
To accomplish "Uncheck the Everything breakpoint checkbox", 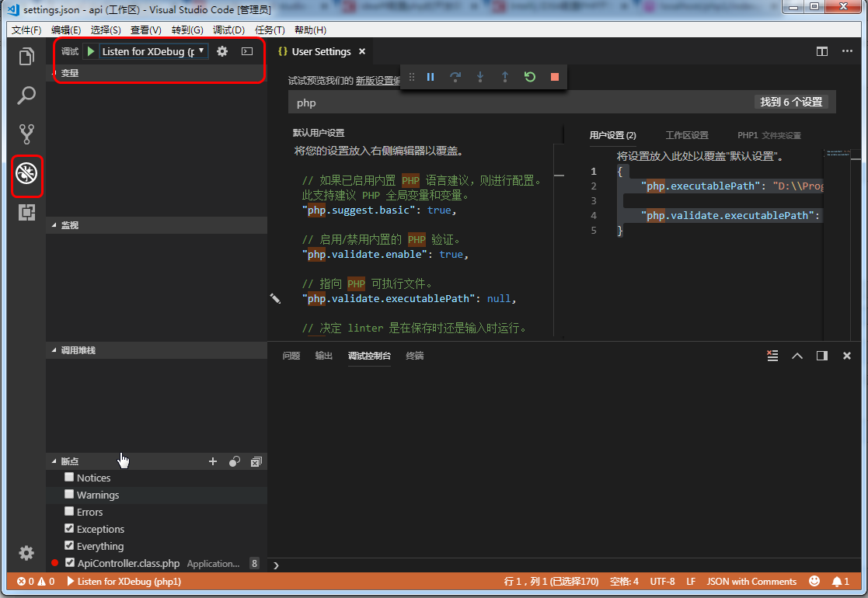I will click(x=69, y=545).
